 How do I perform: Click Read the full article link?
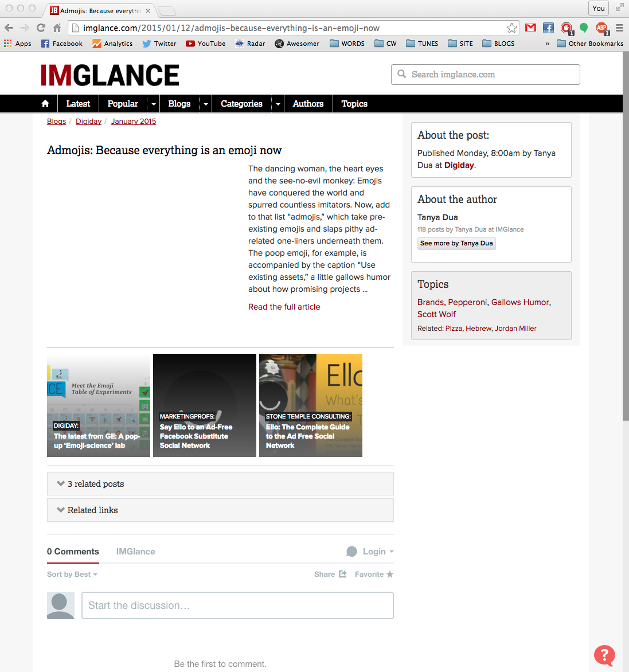click(x=284, y=307)
